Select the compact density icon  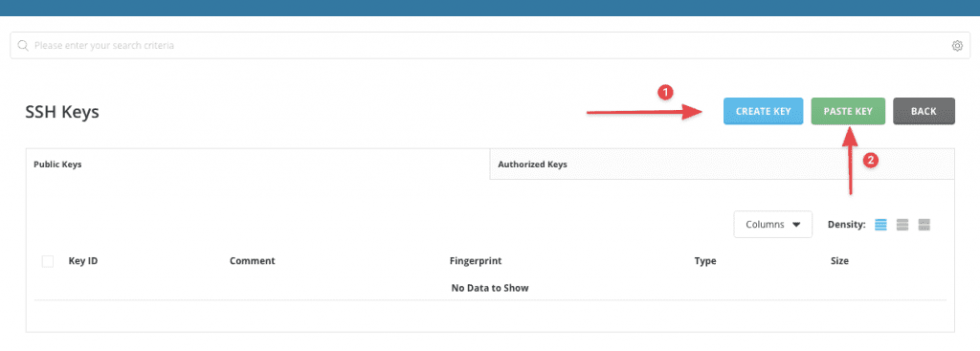coord(880,225)
